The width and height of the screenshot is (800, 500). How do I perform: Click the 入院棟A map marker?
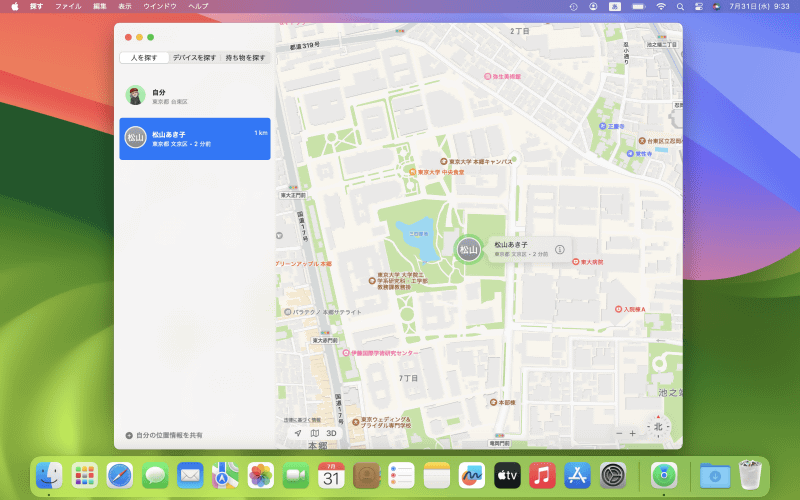(x=618, y=309)
